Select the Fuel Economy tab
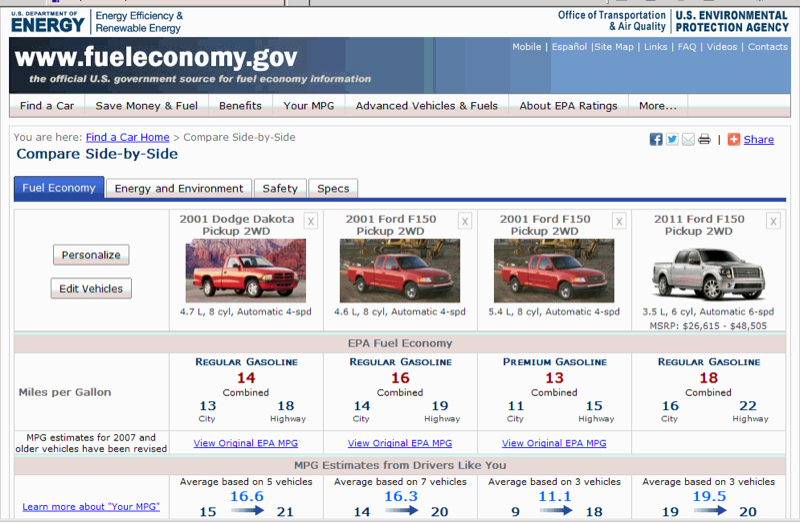 (x=59, y=188)
